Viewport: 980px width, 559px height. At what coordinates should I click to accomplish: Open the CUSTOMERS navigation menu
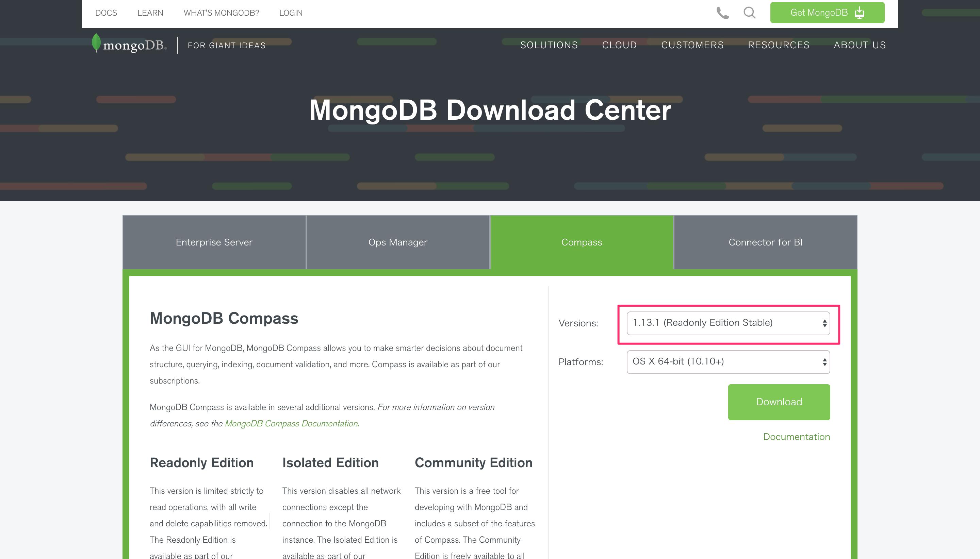(692, 45)
